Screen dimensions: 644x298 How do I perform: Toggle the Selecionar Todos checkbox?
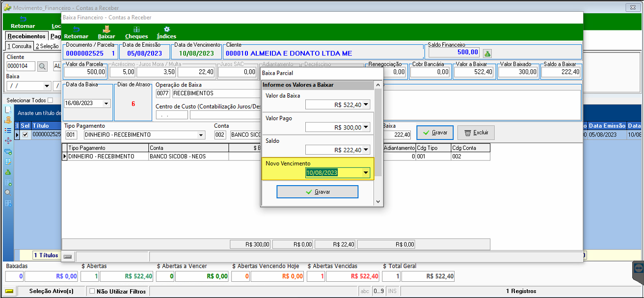[x=50, y=100]
